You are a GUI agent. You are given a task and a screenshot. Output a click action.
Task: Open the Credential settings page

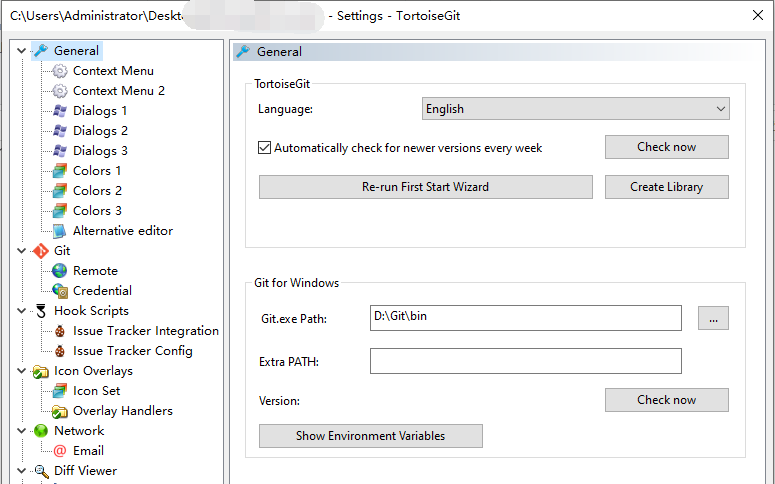pyautogui.click(x=102, y=291)
